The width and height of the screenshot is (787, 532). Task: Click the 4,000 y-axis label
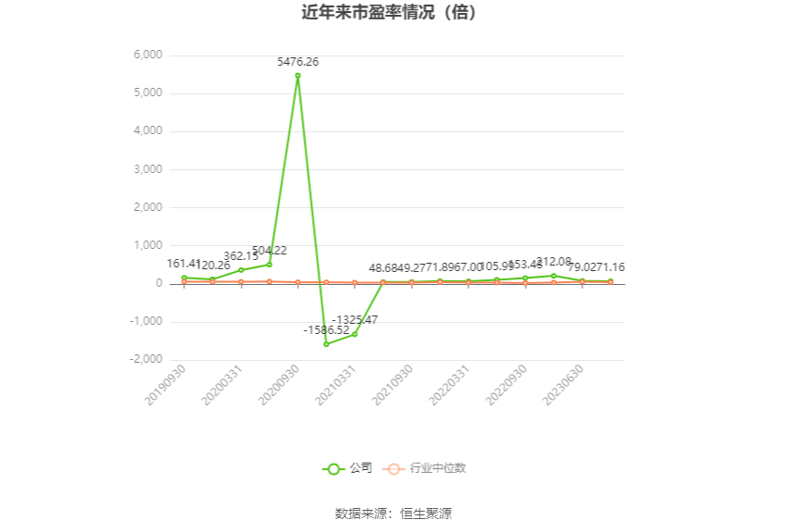tap(148, 130)
